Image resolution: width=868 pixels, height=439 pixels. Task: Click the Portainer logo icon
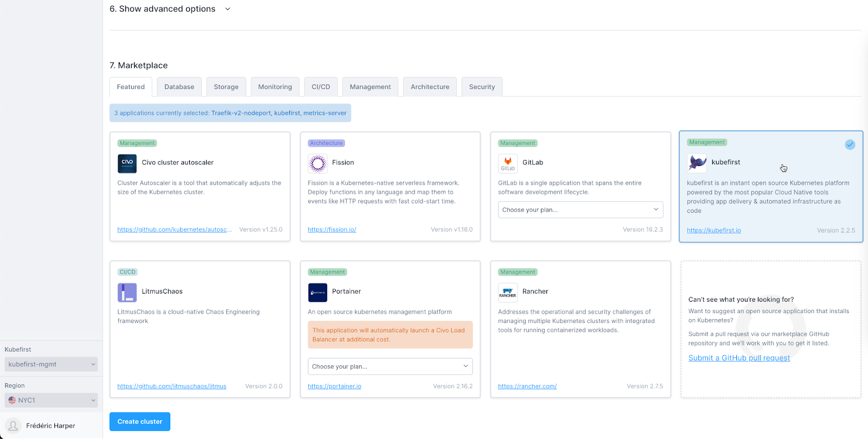pyautogui.click(x=317, y=292)
